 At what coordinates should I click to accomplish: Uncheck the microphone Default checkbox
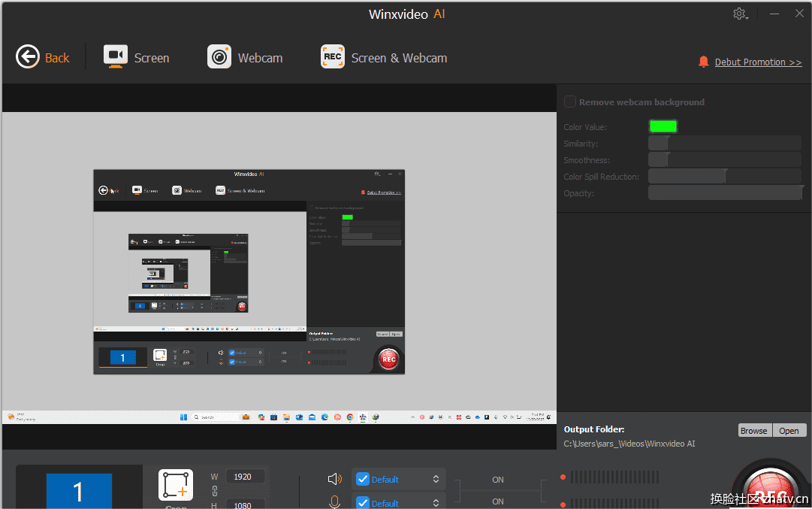[363, 502]
